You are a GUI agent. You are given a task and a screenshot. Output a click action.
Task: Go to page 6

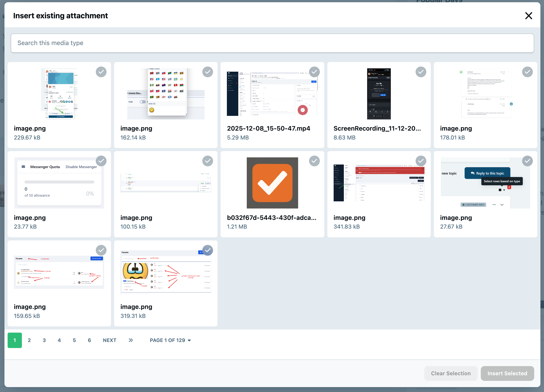[90, 340]
